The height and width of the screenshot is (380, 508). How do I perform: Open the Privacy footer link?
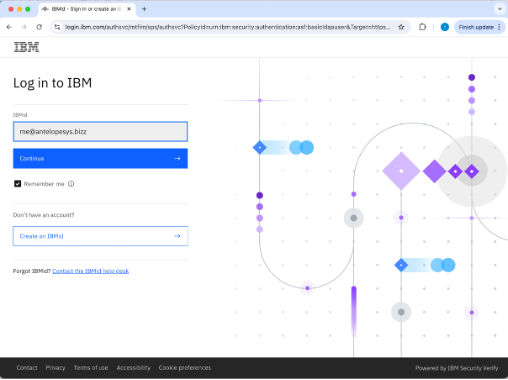coord(55,368)
